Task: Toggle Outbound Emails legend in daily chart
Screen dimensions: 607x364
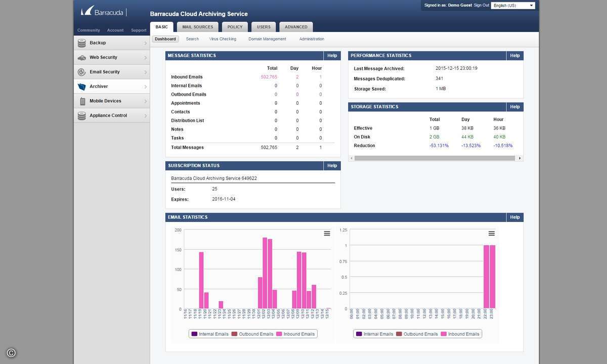Action: (252, 334)
